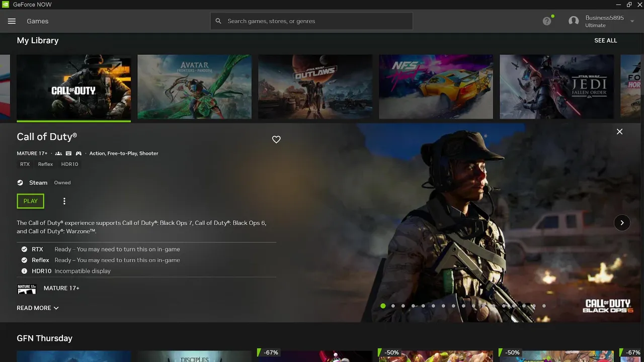Image resolution: width=644 pixels, height=362 pixels.
Task: Select the RTX feature tag
Action: pos(25,164)
